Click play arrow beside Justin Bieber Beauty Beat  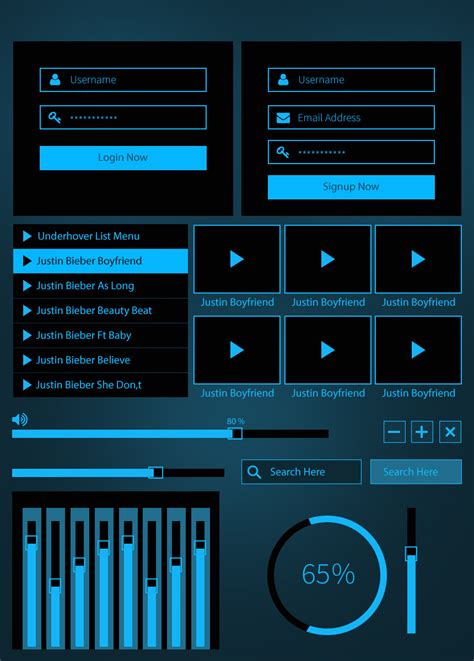27,311
